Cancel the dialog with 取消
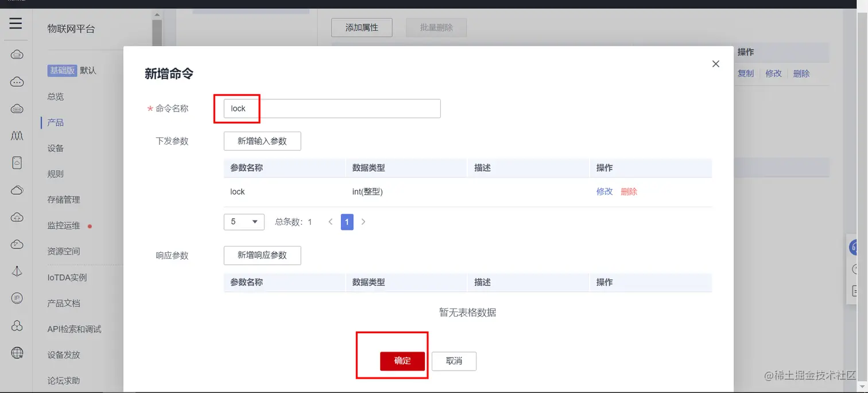The image size is (868, 393). click(x=454, y=361)
